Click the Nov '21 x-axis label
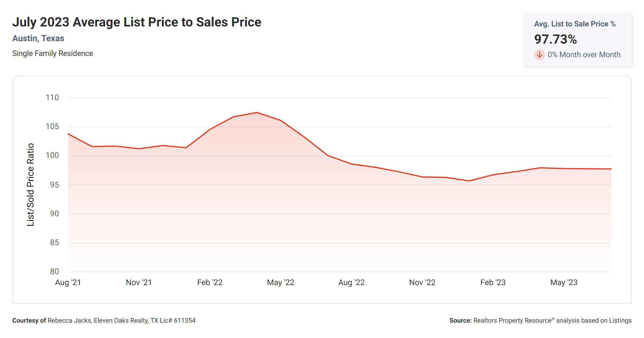This screenshot has height=338, width=644. [139, 282]
